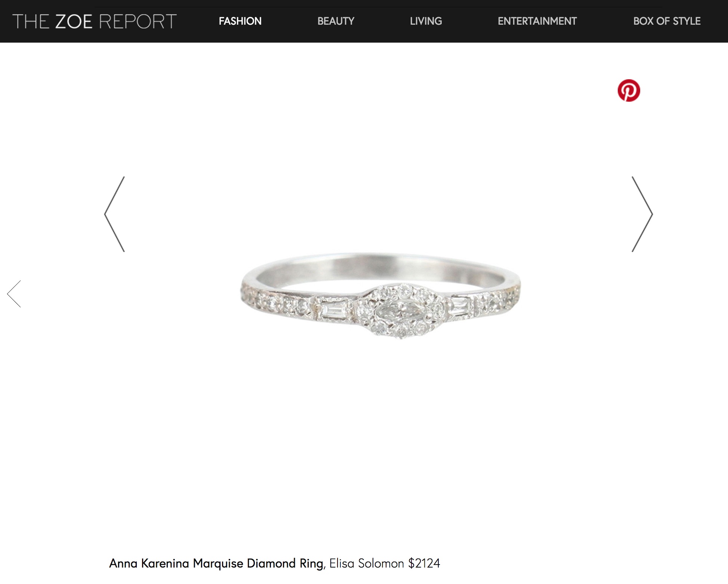Open the Fashion section
The height and width of the screenshot is (584, 728).
240,21
